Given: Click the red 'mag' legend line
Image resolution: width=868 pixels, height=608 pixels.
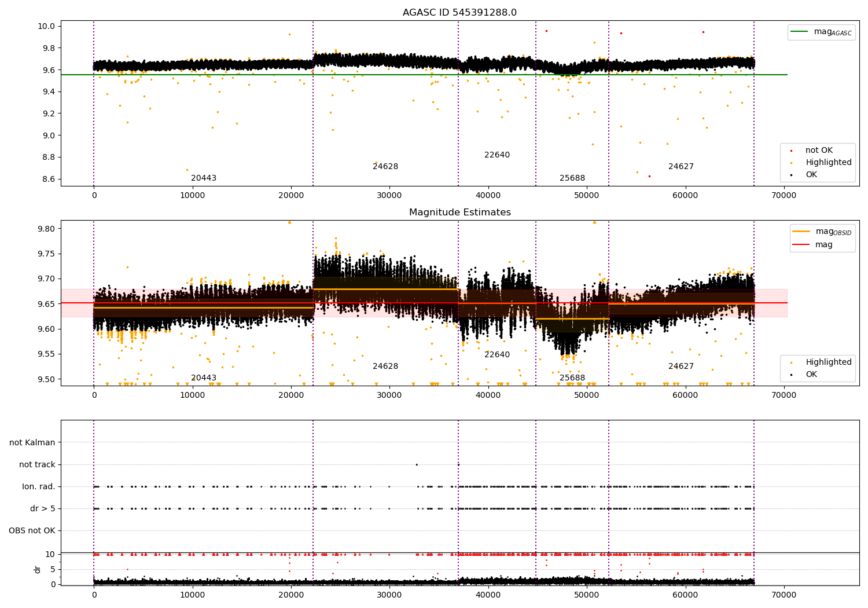Looking at the screenshot, I should [x=801, y=245].
